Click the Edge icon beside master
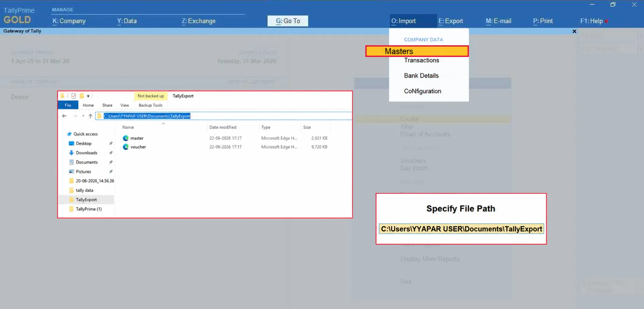This screenshot has height=309, width=644. pos(126,138)
